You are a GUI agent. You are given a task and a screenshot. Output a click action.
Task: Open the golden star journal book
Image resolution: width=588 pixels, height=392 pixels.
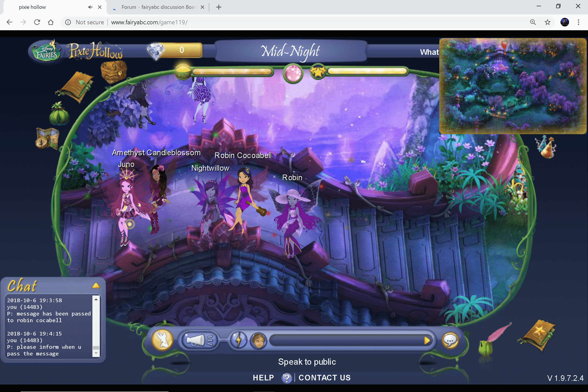[536, 336]
